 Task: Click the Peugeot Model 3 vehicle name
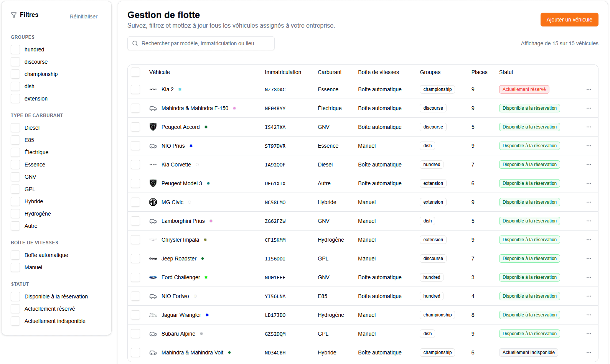point(181,183)
